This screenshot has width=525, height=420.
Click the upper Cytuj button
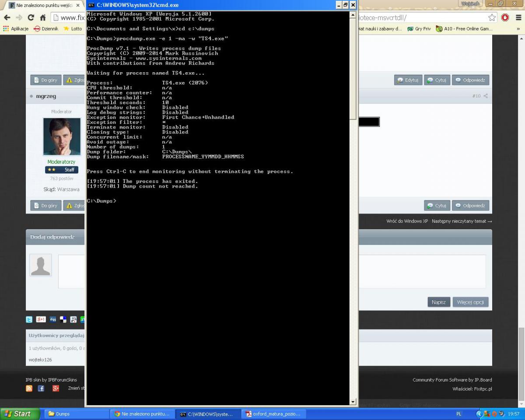pyautogui.click(x=437, y=80)
